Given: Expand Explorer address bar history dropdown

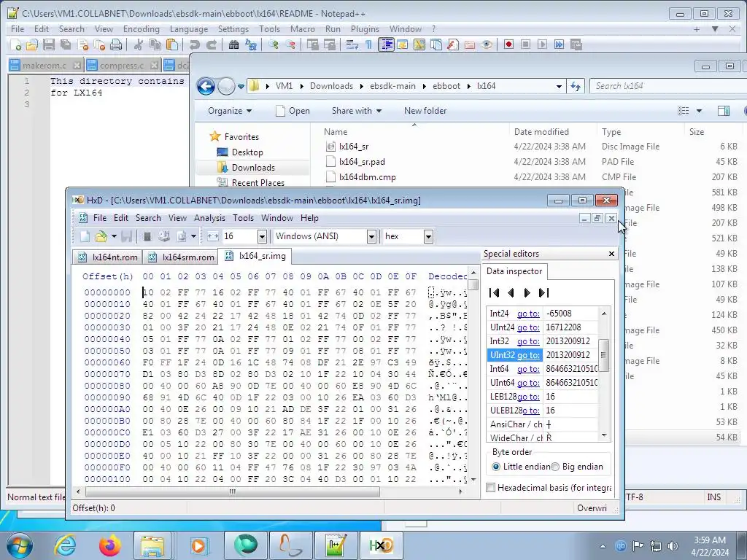Looking at the screenshot, I should [559, 87].
